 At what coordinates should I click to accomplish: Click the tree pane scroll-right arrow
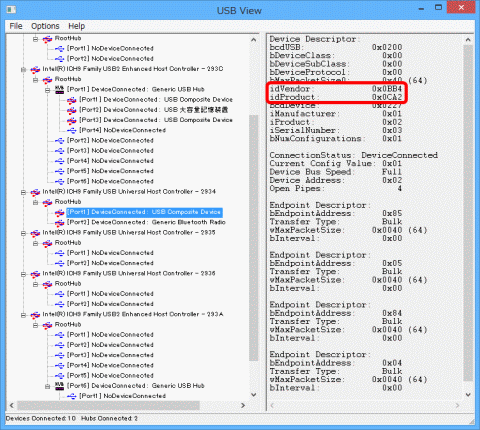(x=243, y=405)
